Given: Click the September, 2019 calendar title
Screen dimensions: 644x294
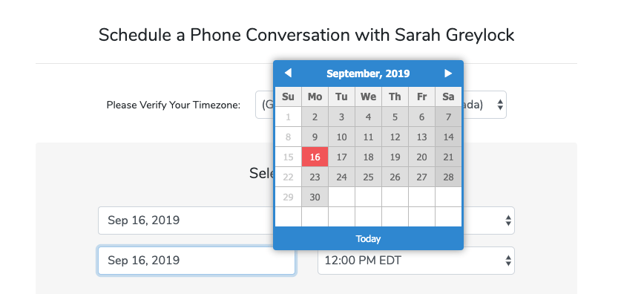Looking at the screenshot, I should click(x=368, y=73).
